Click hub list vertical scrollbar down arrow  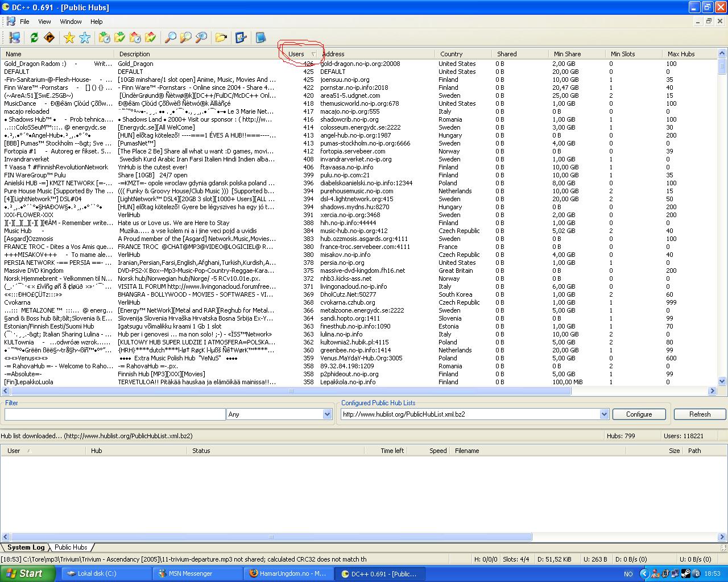point(722,381)
